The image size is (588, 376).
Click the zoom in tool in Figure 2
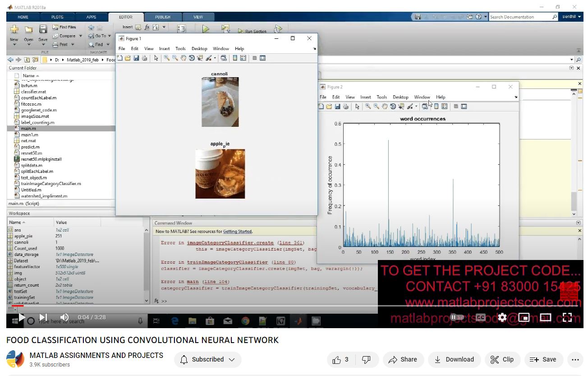coord(368,107)
